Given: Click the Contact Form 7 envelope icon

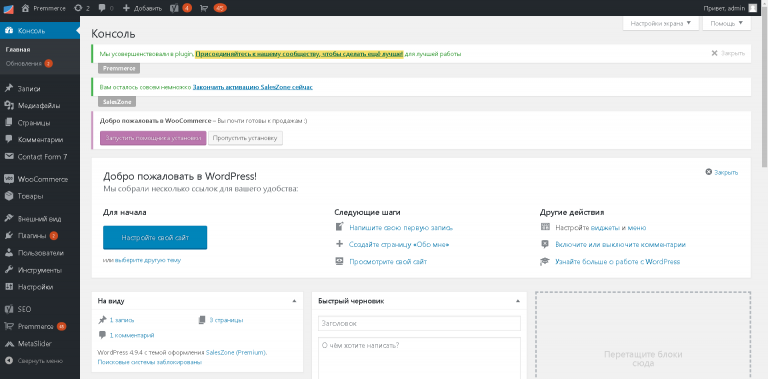Looking at the screenshot, I should (x=8, y=157).
